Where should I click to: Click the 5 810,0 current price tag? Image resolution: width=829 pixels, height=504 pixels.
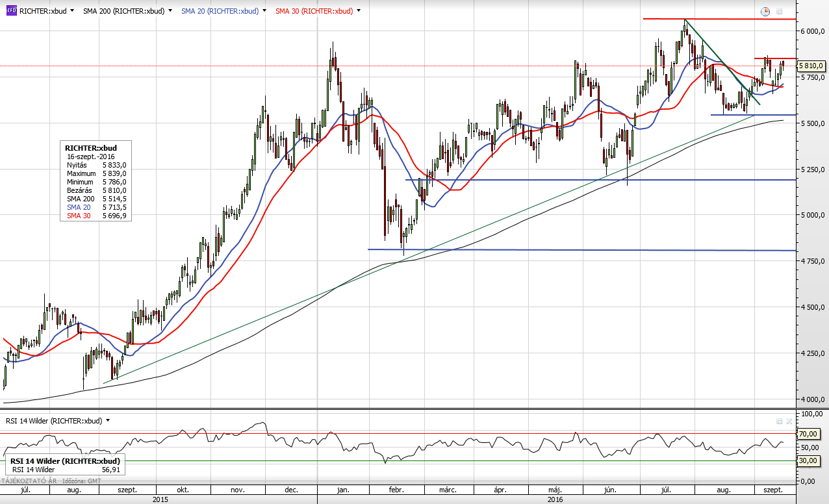click(811, 66)
